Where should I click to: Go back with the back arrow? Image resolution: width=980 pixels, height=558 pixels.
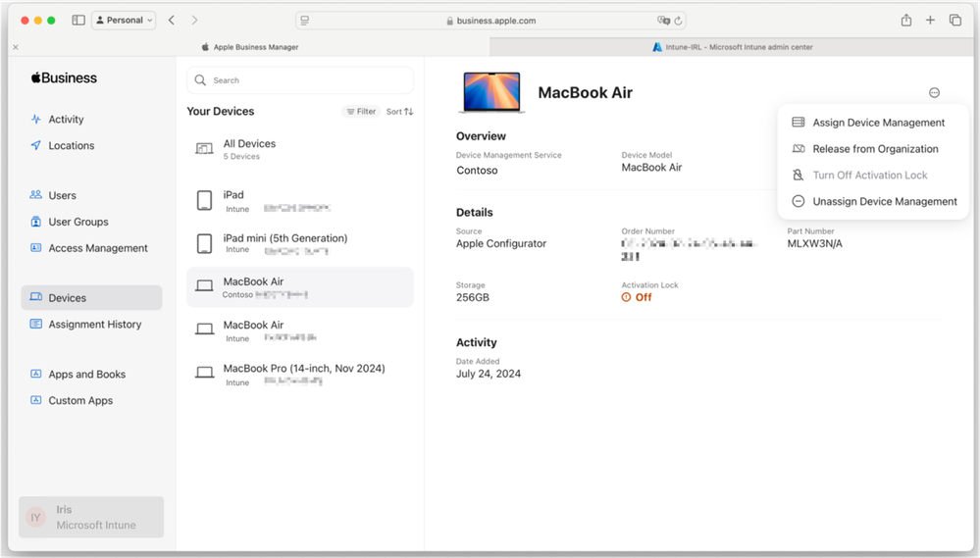(172, 20)
